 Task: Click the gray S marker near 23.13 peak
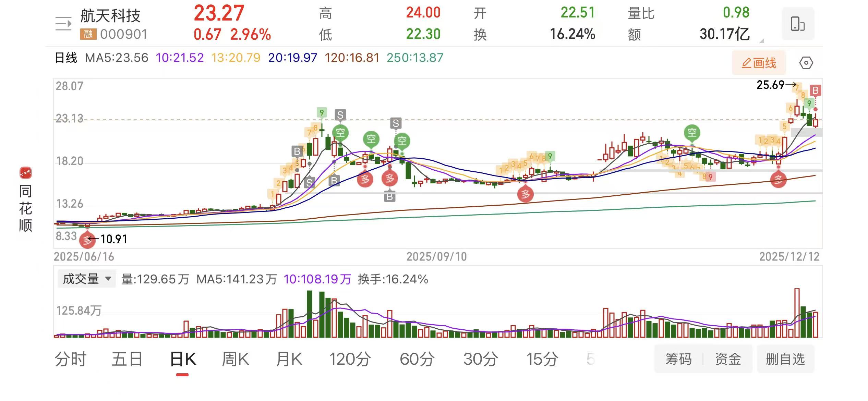tap(340, 115)
